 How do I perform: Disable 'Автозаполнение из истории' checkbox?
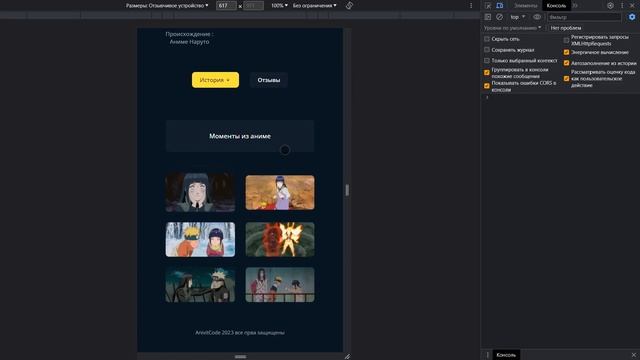click(567, 63)
